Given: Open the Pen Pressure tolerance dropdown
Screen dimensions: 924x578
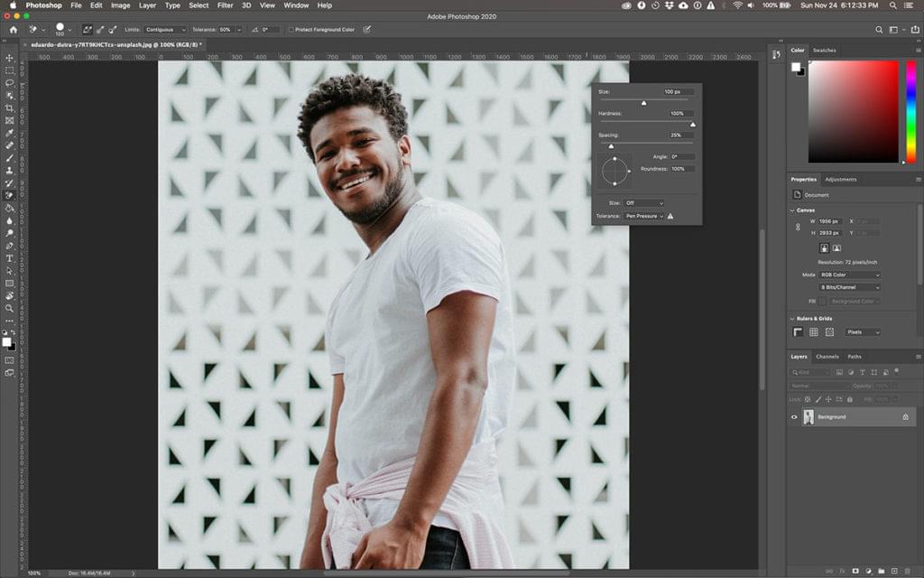Looking at the screenshot, I should click(x=644, y=217).
